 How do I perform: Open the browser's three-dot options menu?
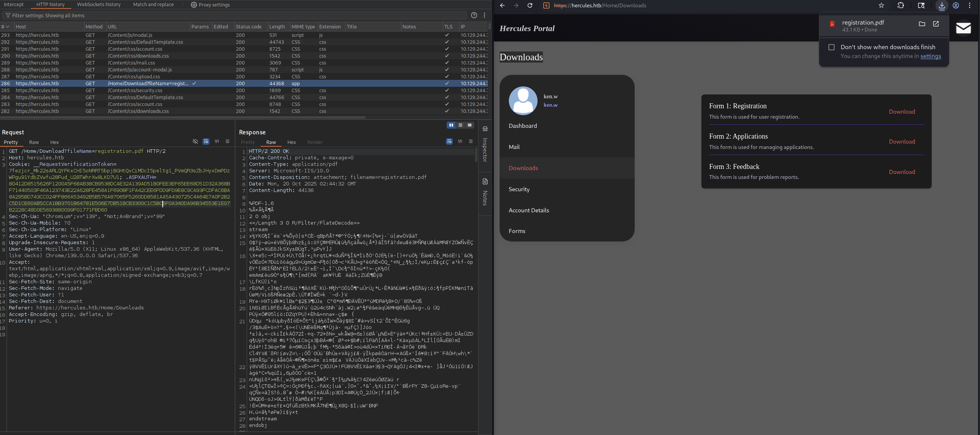point(970,5)
